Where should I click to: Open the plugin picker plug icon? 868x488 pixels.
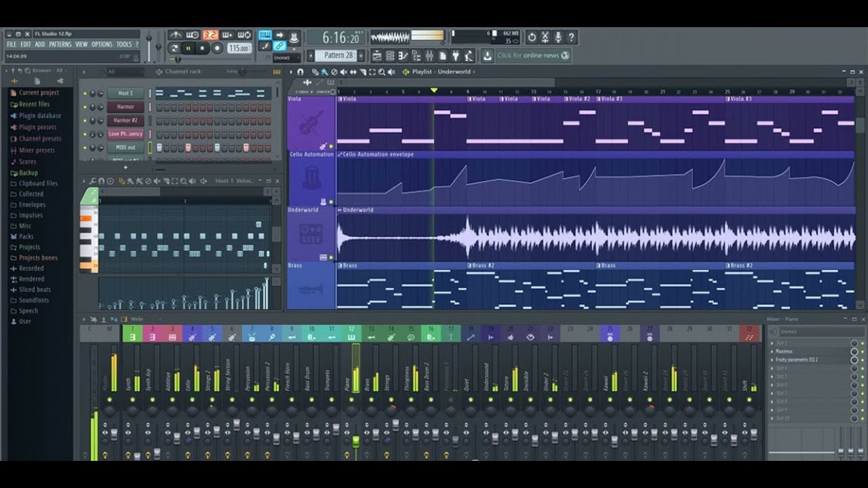tap(456, 56)
